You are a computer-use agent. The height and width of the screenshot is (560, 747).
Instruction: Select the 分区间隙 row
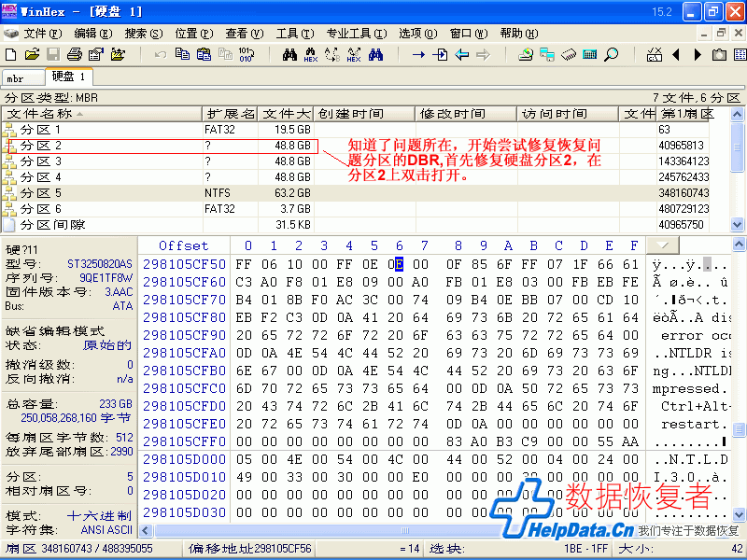(x=356, y=224)
